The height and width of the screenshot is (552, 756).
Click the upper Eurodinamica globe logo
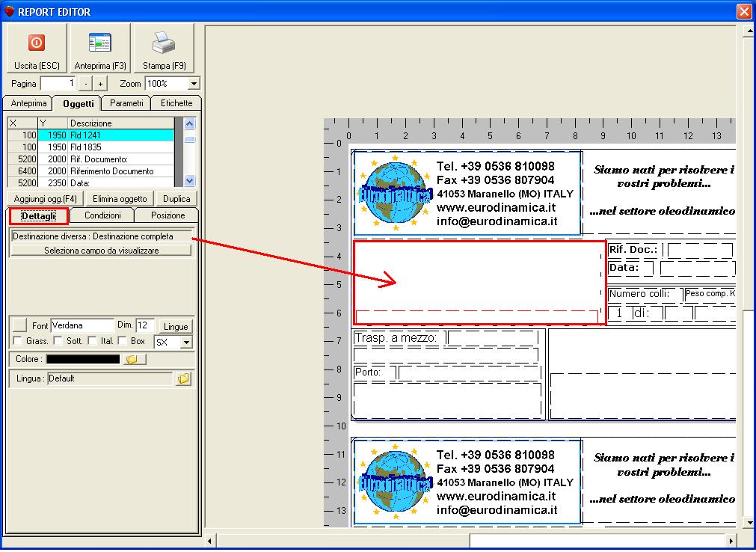click(395, 193)
